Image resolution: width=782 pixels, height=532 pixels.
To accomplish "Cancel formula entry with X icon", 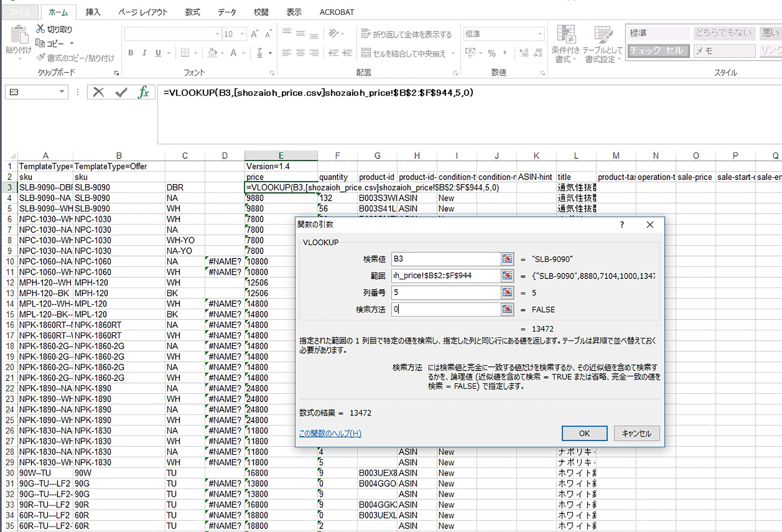I will [x=99, y=92].
